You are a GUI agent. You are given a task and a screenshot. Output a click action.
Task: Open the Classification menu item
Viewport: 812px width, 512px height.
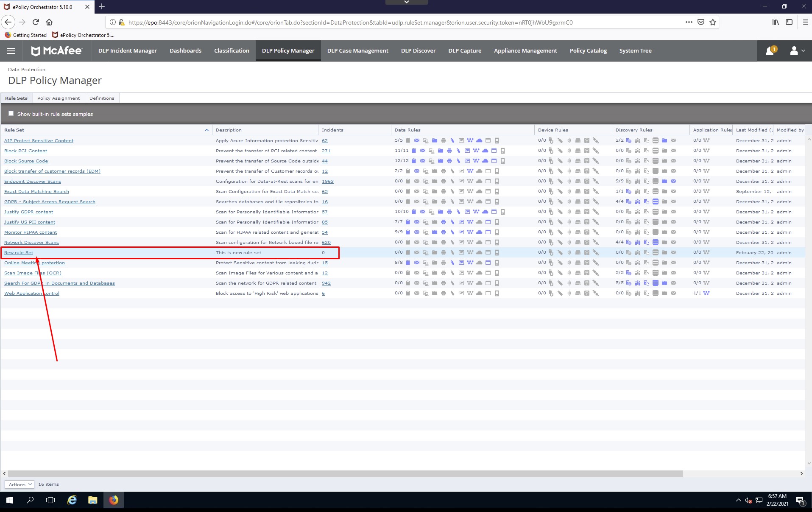232,51
